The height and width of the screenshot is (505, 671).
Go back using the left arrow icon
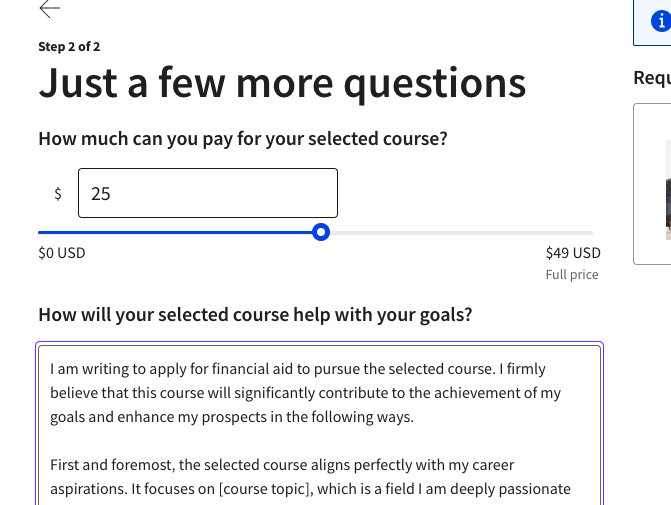(x=50, y=8)
